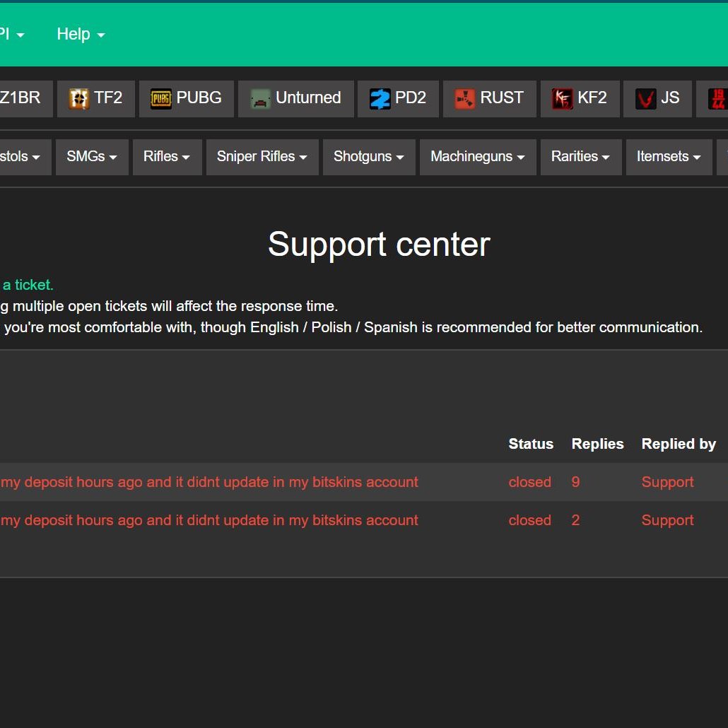Open the deposit ticket with 2 replies

(209, 520)
